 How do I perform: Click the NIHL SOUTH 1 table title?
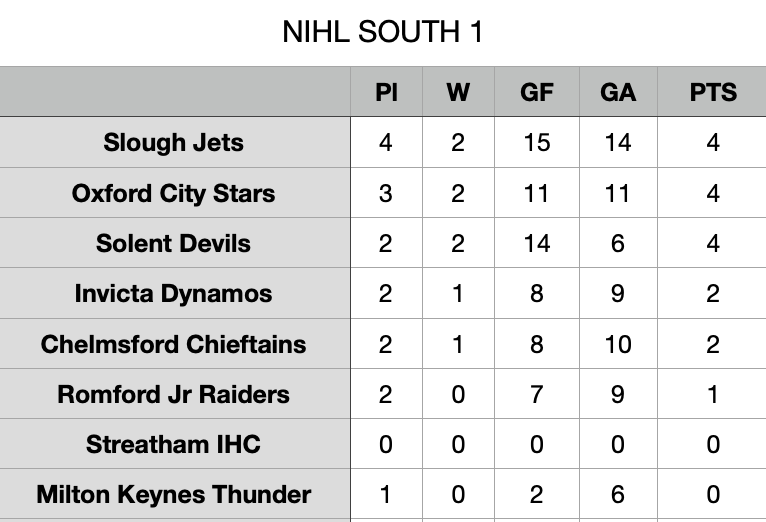[x=383, y=33]
